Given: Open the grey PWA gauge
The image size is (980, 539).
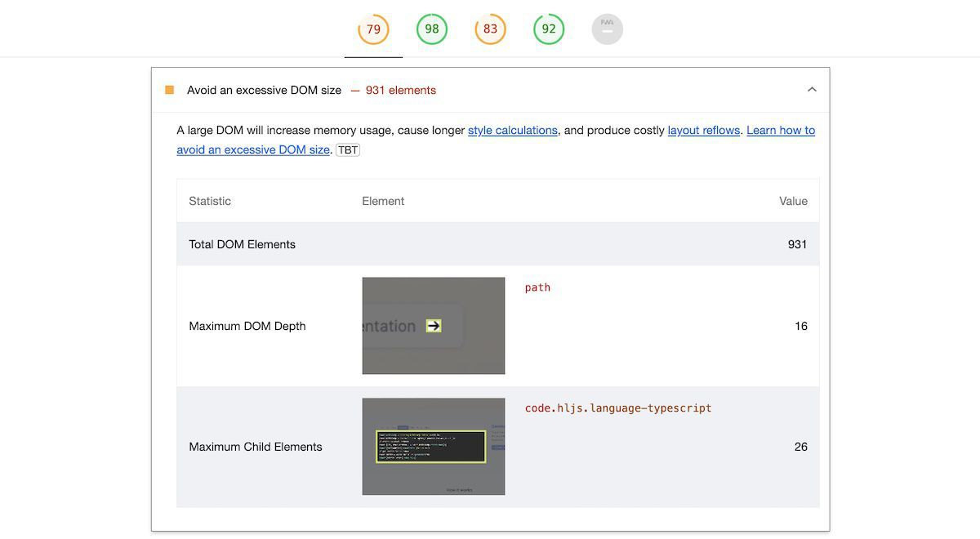Looking at the screenshot, I should coord(608,29).
